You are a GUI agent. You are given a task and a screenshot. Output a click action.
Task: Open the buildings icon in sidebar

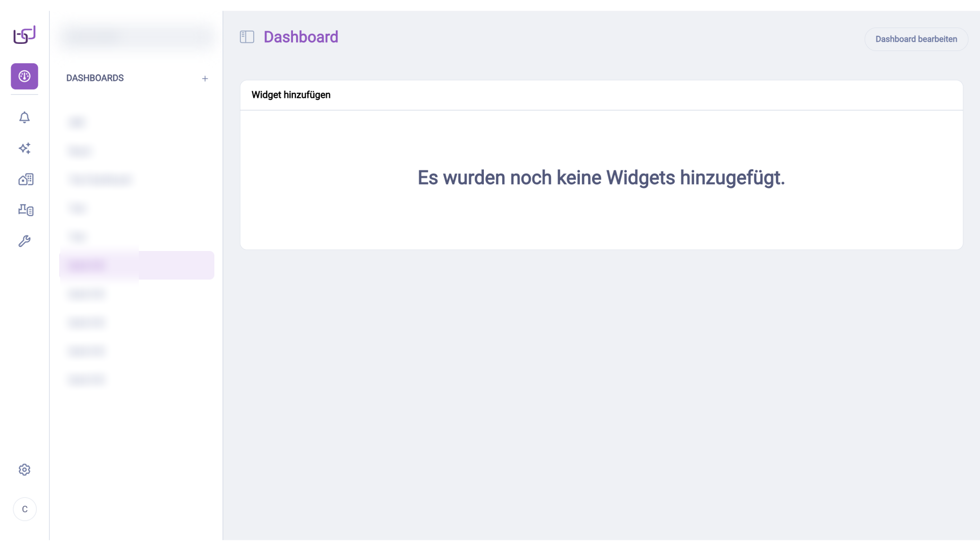coord(26,180)
